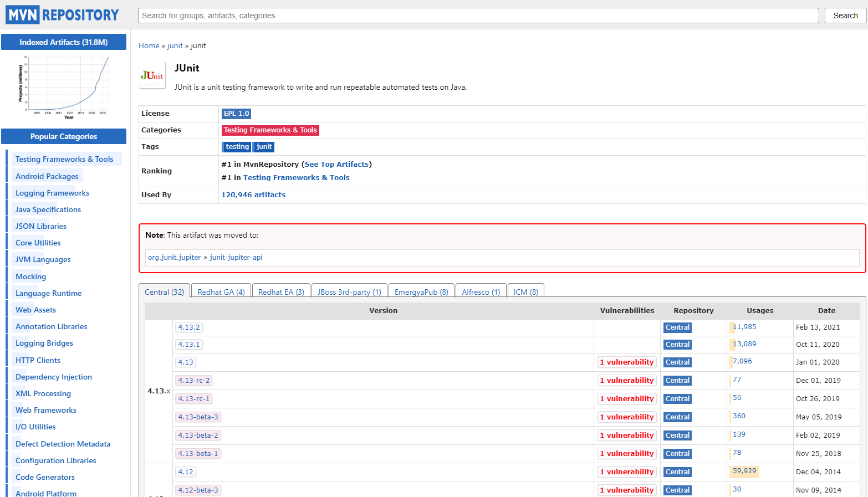View the 120,946 artifacts usage link
The height and width of the screenshot is (497, 868).
253,195
